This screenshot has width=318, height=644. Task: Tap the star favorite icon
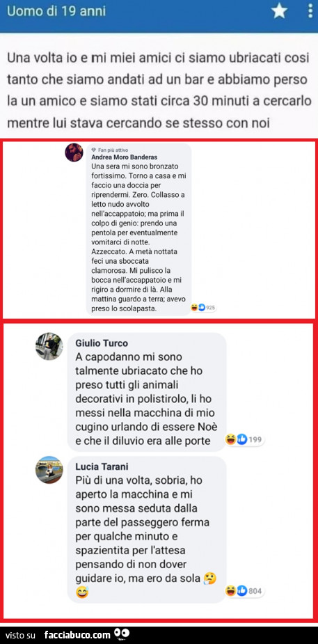pyautogui.click(x=280, y=12)
